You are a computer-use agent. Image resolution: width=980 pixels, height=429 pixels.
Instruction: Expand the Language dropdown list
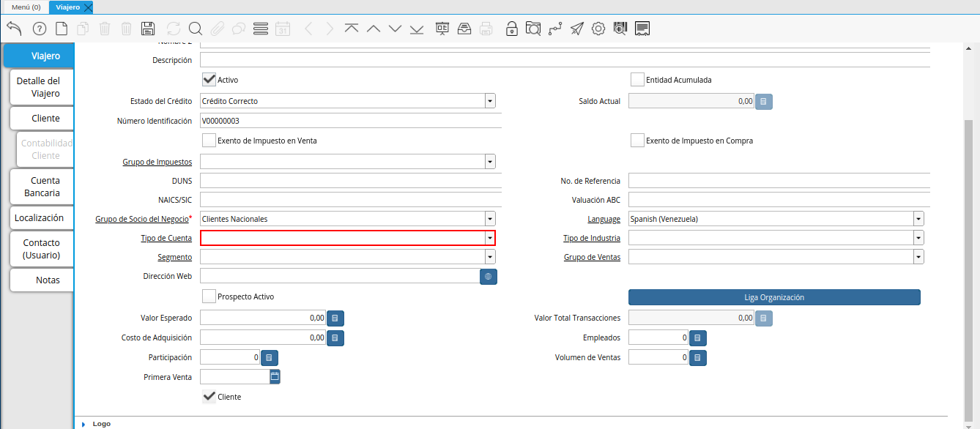[918, 219]
